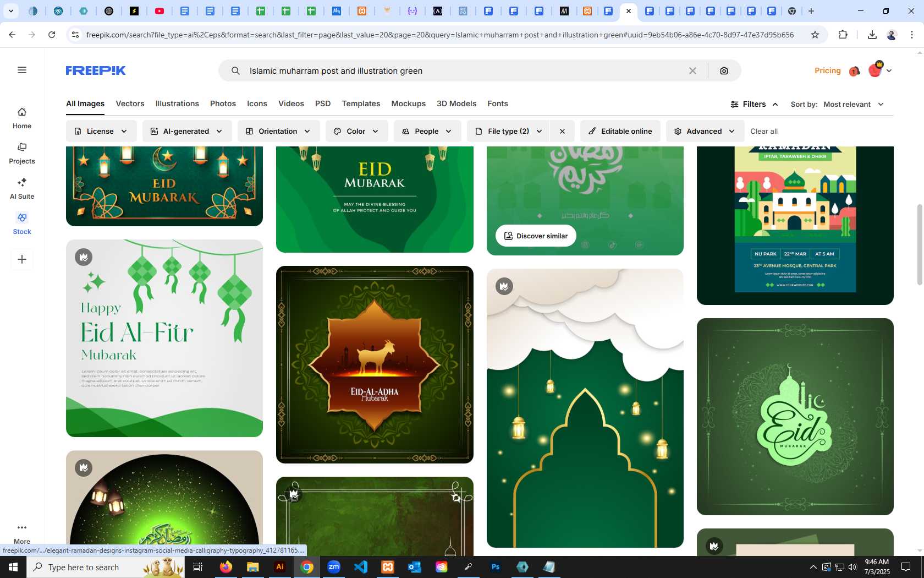Open Windows Start menu

coord(13,567)
